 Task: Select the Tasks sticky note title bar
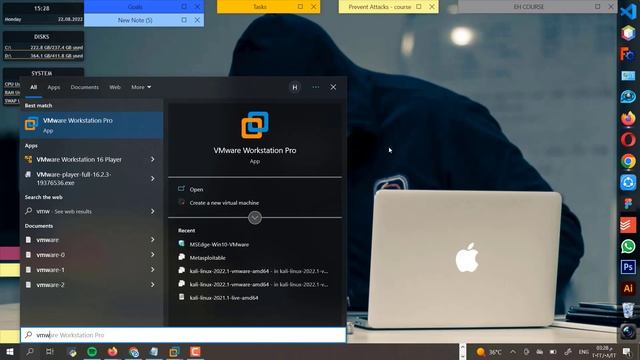(x=260, y=7)
